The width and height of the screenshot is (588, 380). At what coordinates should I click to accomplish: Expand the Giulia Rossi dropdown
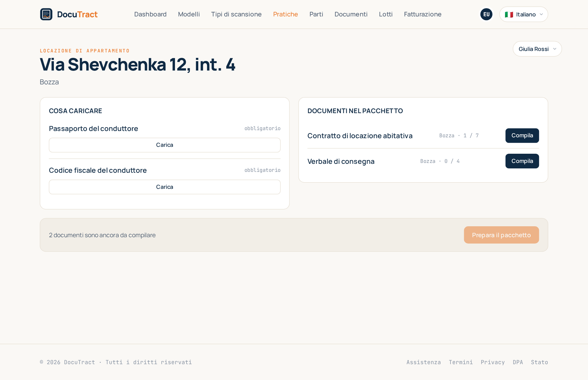tap(537, 49)
